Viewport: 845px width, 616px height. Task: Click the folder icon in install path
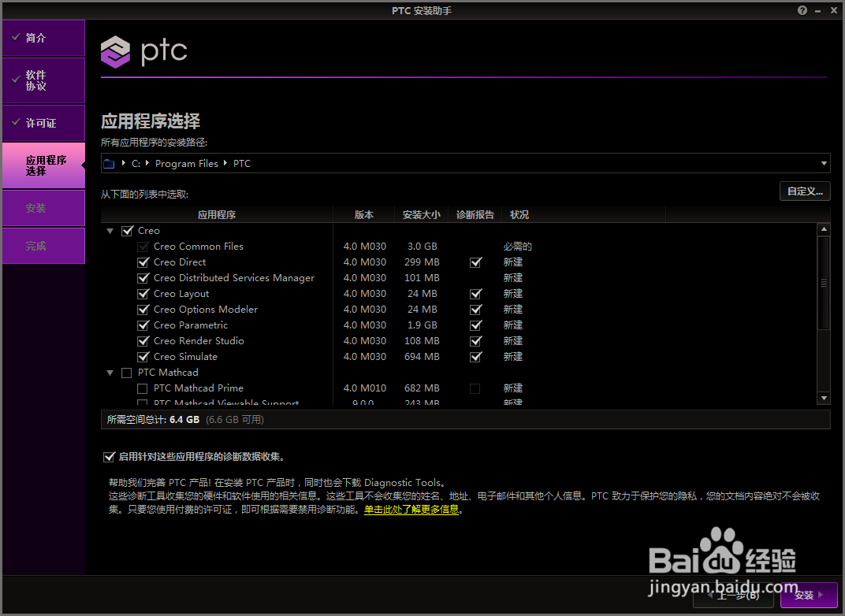[x=109, y=164]
